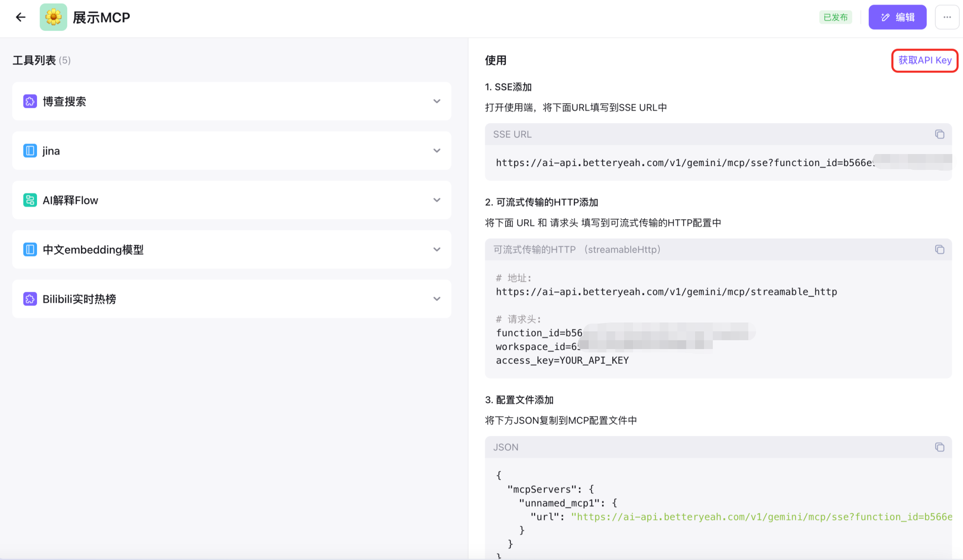The image size is (963, 560).
Task: Click the jina tool icon
Action: (30, 150)
